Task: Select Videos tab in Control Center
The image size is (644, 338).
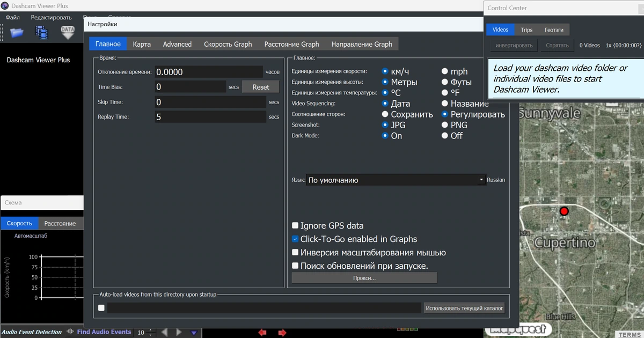Action: pyautogui.click(x=500, y=30)
